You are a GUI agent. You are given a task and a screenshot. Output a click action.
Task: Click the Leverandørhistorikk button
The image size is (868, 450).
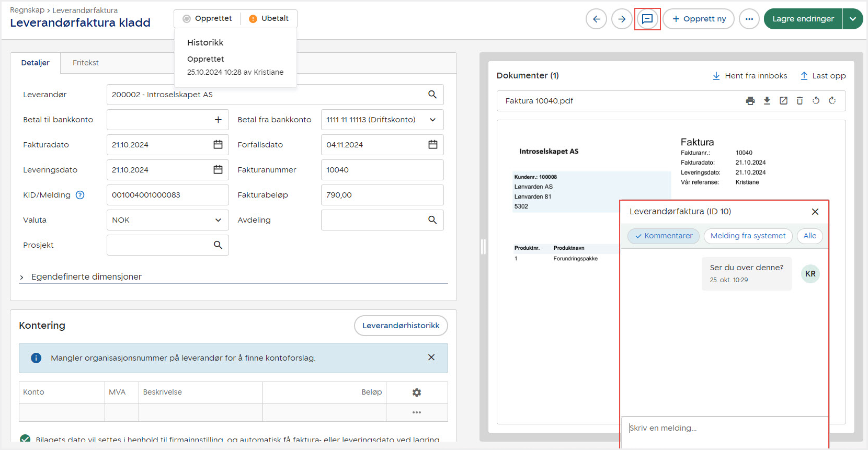point(401,326)
